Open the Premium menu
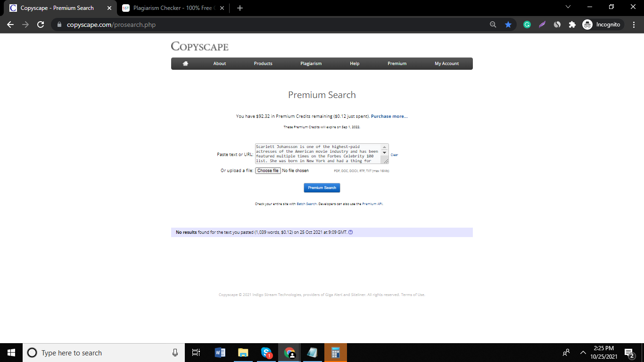The width and height of the screenshot is (644, 362). pyautogui.click(x=397, y=64)
